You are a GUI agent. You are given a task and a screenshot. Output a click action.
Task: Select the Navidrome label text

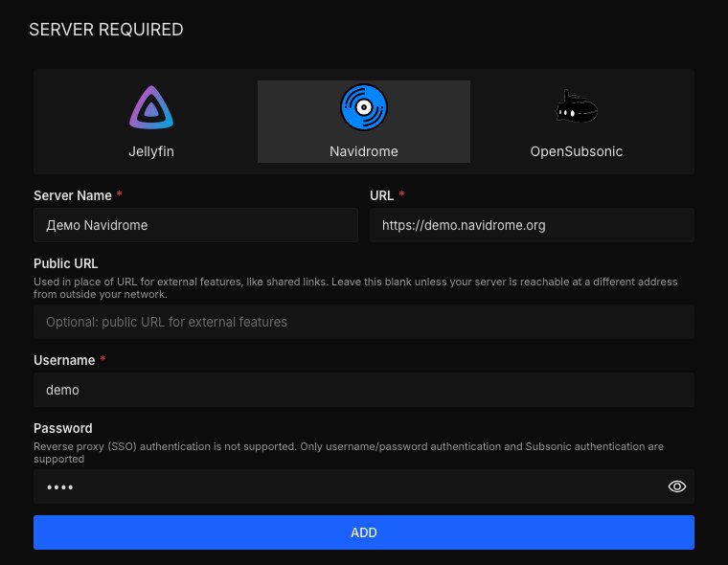tap(364, 151)
